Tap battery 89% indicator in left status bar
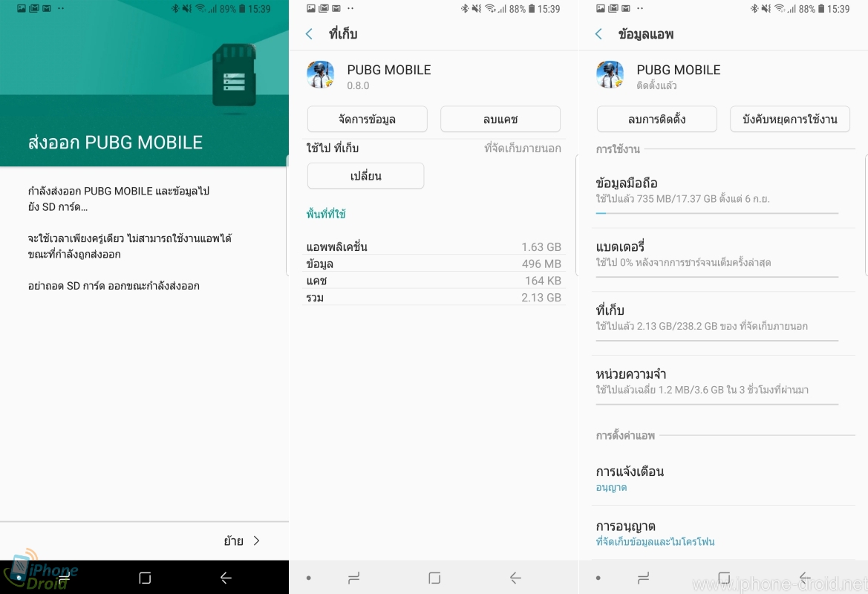 tap(232, 9)
